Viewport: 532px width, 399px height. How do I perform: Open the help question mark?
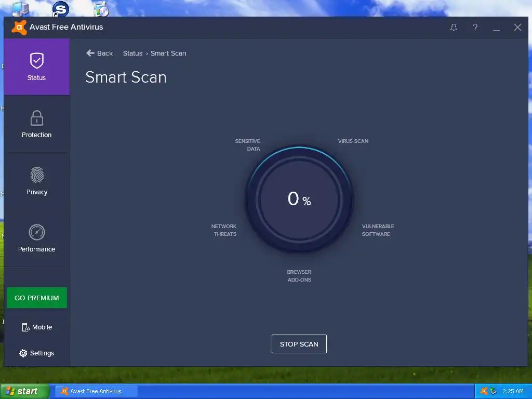[x=475, y=27]
